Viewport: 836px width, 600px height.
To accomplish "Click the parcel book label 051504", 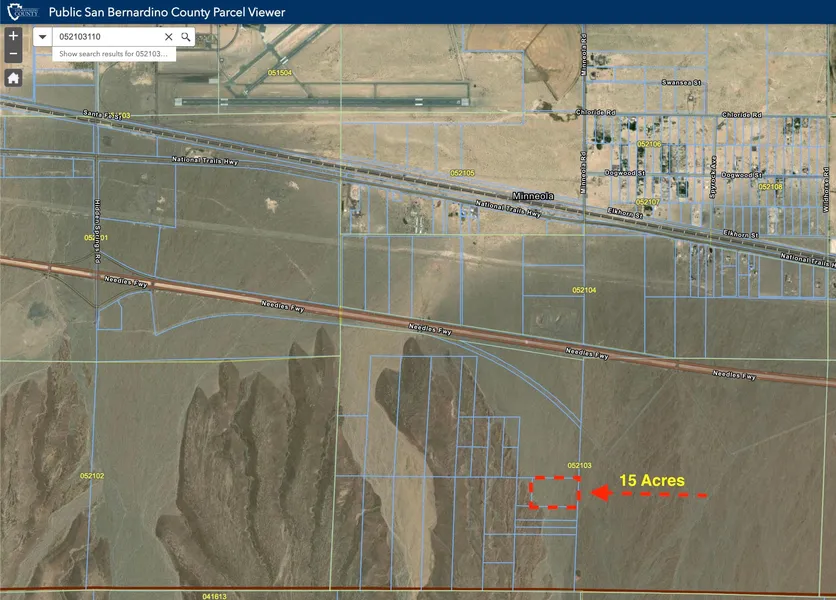I will pyautogui.click(x=279, y=73).
